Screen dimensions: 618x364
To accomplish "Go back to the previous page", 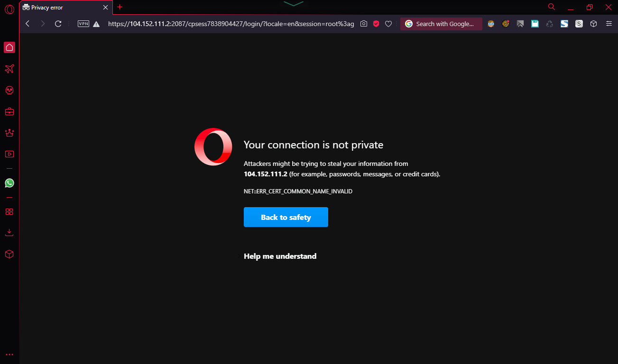I will click(28, 24).
